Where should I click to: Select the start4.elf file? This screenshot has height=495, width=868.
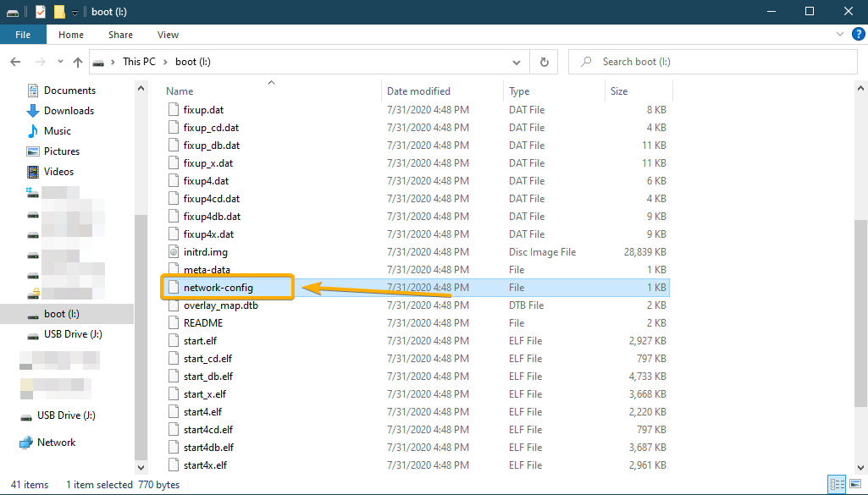click(x=202, y=411)
